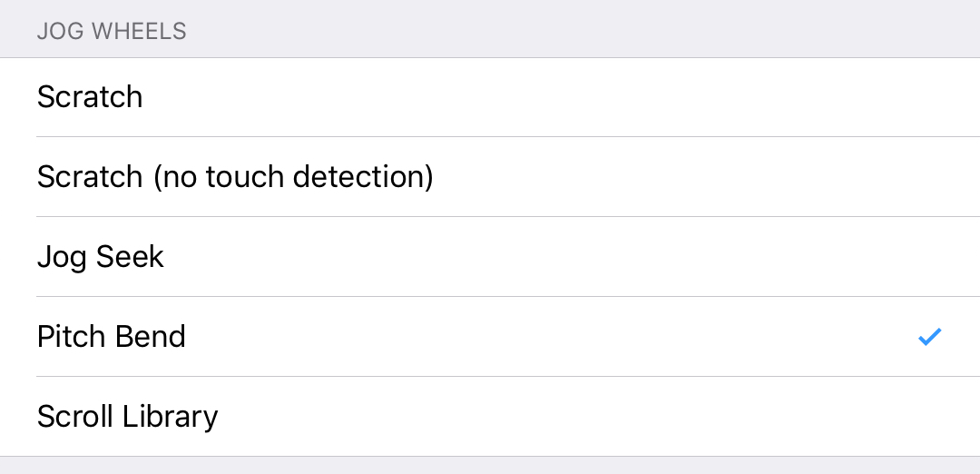Enable library scrolling with jog wheels
This screenshot has width=980, height=474.
490,417
